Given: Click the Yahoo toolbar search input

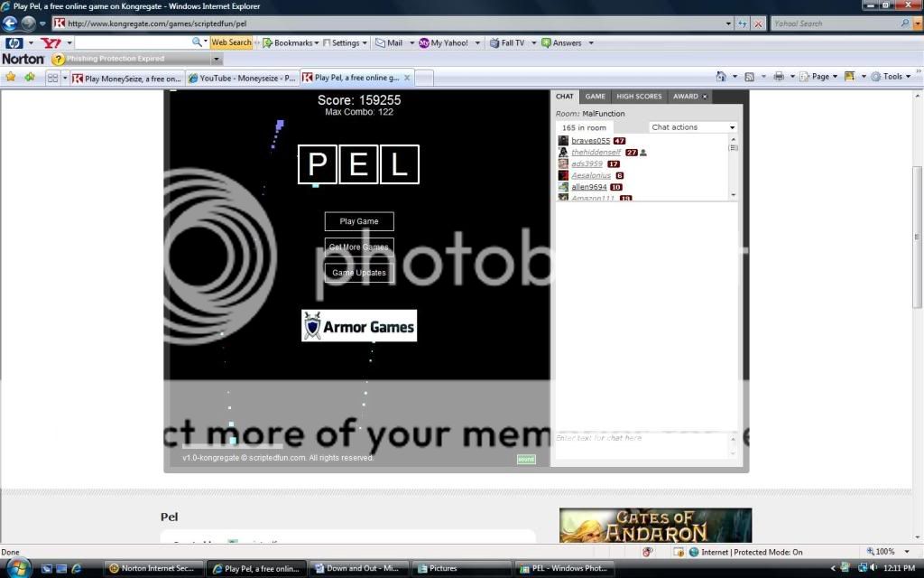Looking at the screenshot, I should click(134, 42).
